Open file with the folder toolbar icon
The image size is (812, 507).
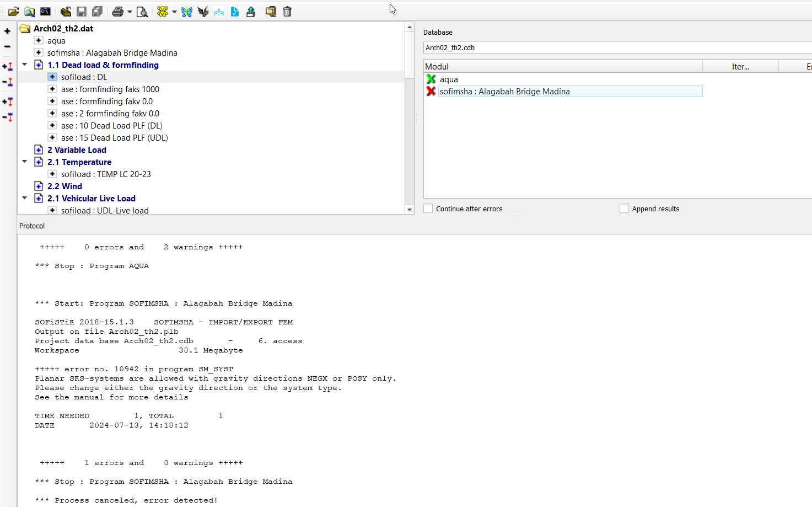pos(13,12)
